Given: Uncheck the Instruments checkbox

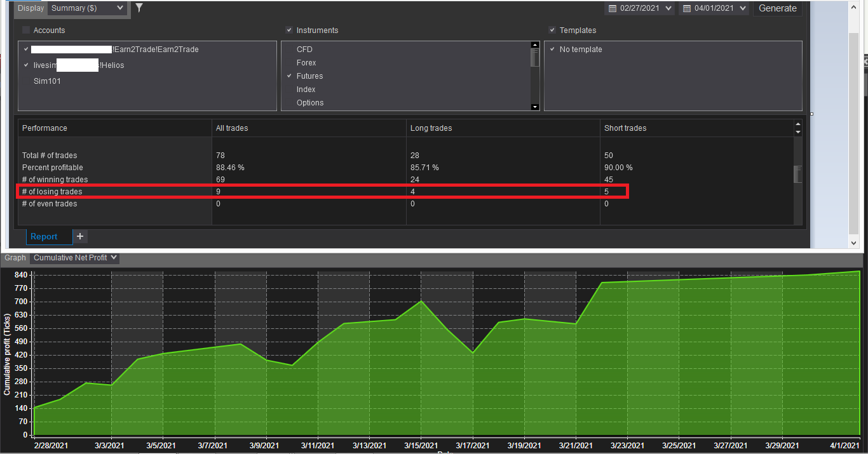Looking at the screenshot, I should point(289,30).
